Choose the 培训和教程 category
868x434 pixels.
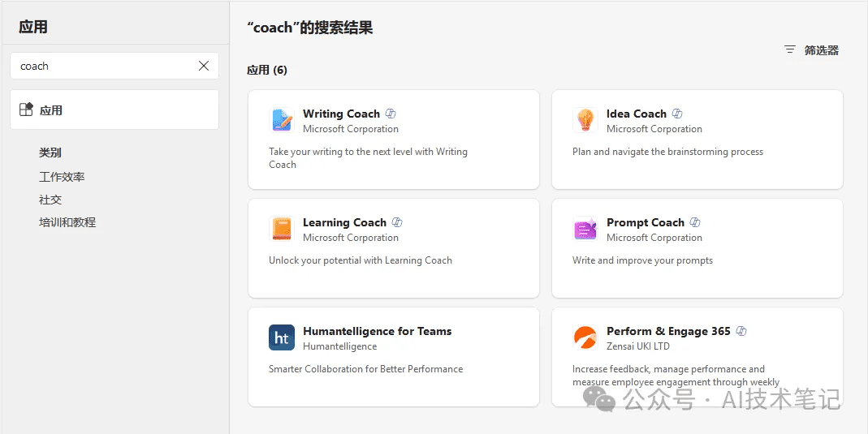click(67, 223)
